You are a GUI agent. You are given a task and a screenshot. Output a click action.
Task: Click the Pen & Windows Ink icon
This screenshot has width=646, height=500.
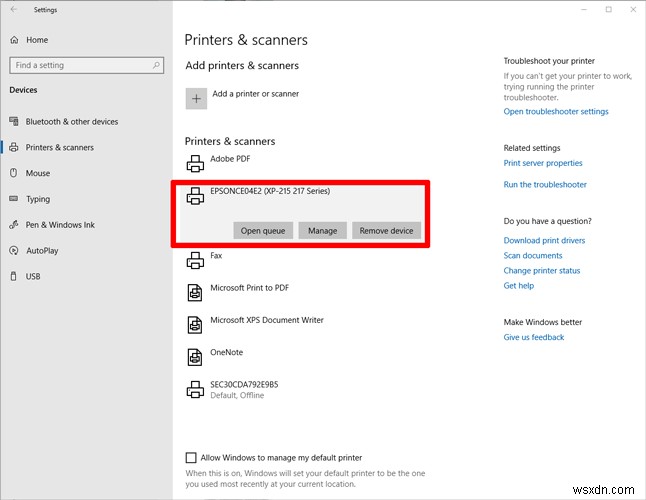[14, 224]
